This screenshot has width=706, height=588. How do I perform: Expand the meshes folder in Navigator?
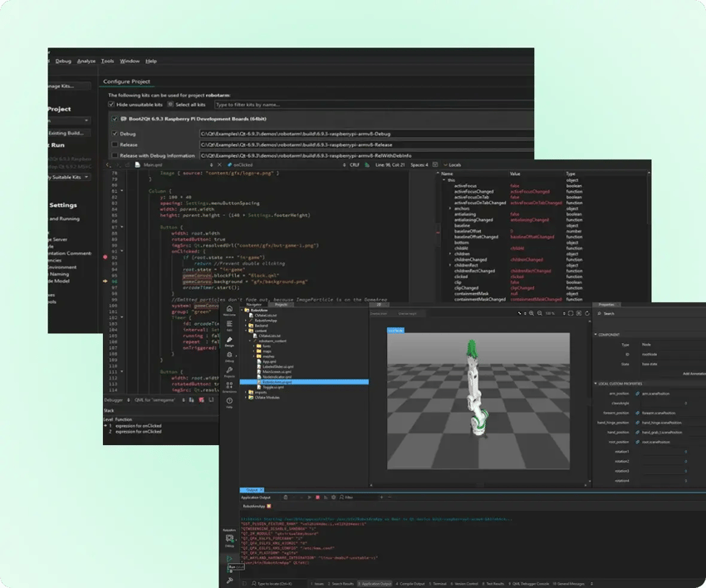pyautogui.click(x=252, y=356)
